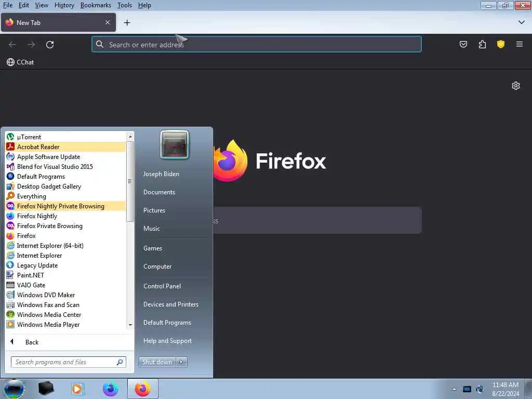
Task: Open µTorrent from the programs list
Action: 65,137
